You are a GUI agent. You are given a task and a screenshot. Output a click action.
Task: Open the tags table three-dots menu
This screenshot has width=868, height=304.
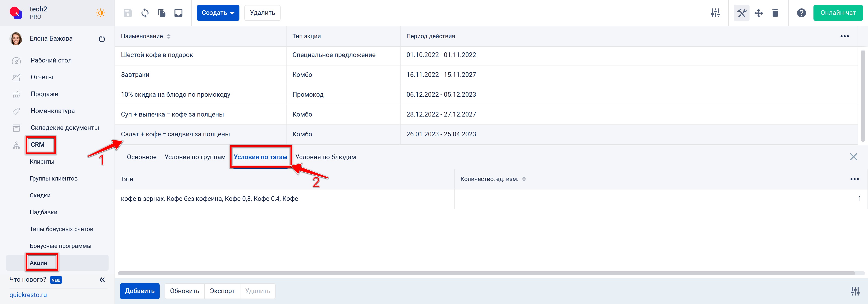854,179
